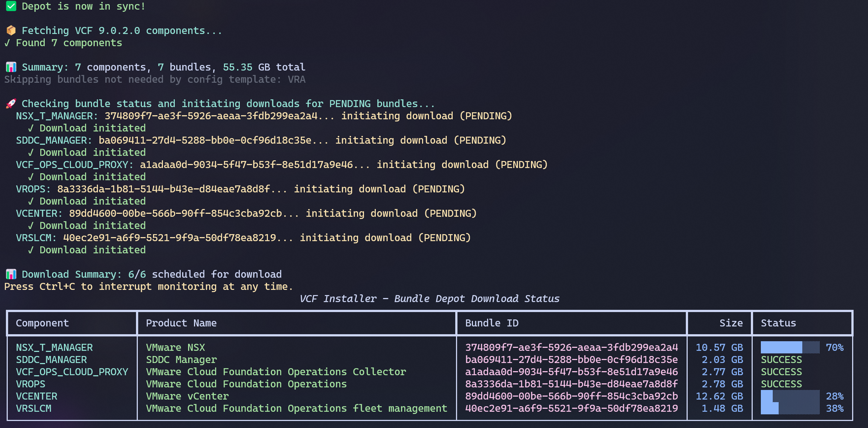Click VCF_OPS_CLOUD_PROXY in the Component column
The image size is (868, 428).
pyautogui.click(x=72, y=372)
